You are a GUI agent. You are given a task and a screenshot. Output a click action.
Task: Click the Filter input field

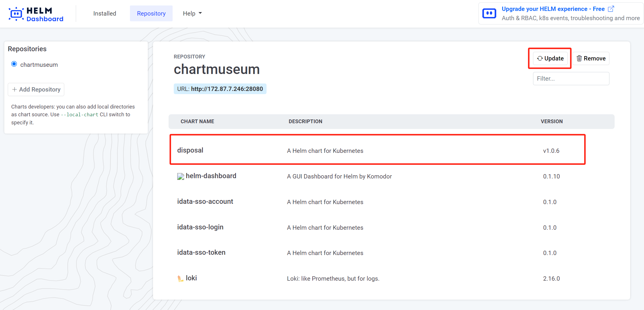[571, 78]
